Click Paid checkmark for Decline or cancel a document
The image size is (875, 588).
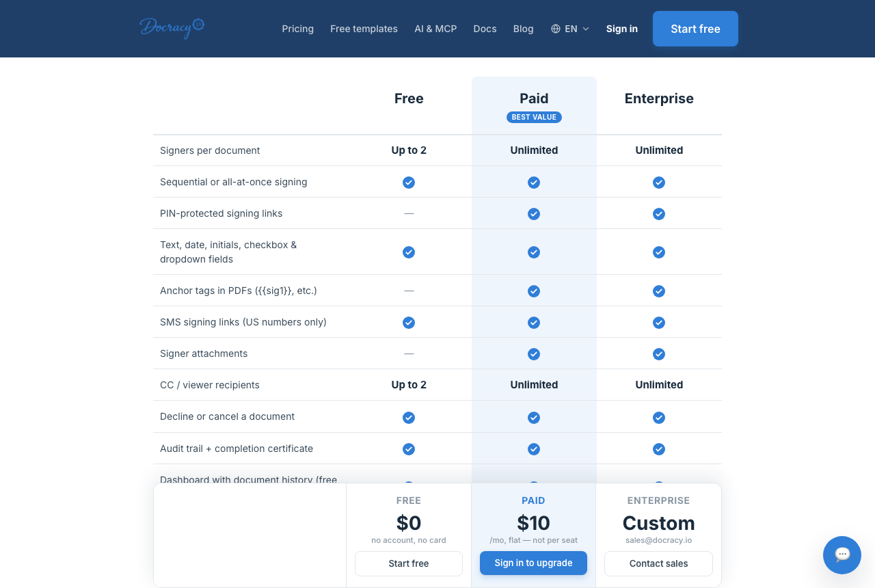[534, 418]
